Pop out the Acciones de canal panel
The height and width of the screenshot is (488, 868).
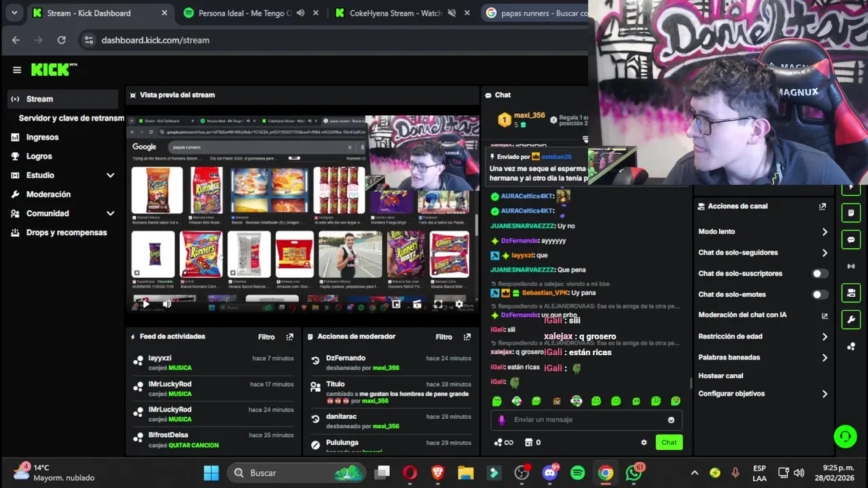coord(823,206)
